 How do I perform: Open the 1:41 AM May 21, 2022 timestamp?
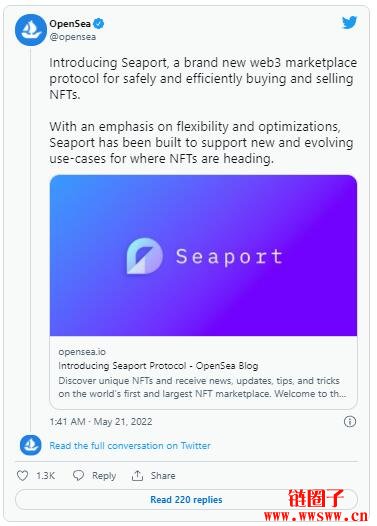[101, 421]
